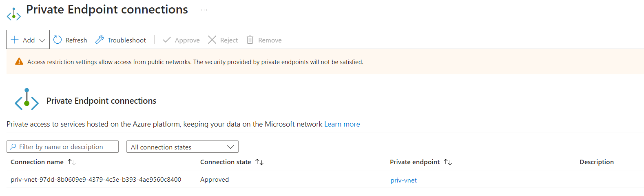Focus the Filter by name input field
This screenshot has width=644, height=196.
tap(62, 147)
